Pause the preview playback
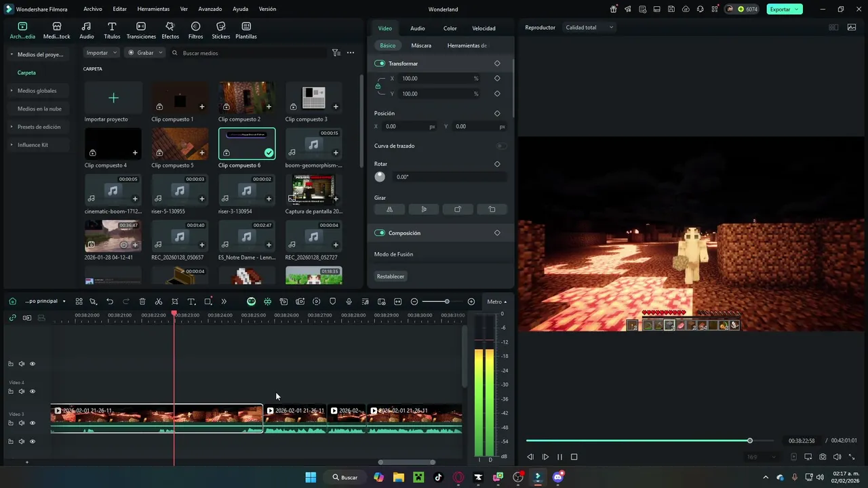 coord(559,457)
